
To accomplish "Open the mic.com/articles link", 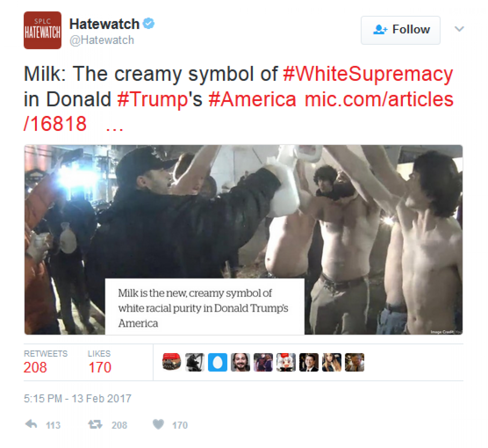I will 239,111.
